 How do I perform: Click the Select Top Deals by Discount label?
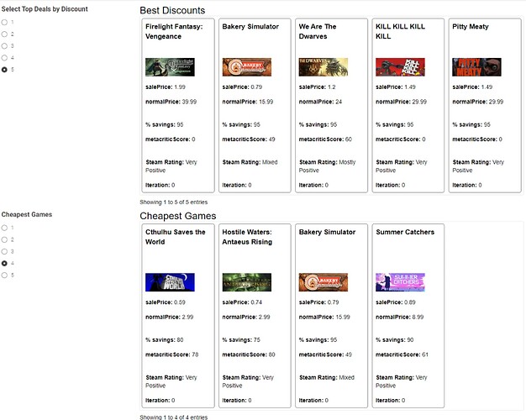pyautogui.click(x=45, y=9)
